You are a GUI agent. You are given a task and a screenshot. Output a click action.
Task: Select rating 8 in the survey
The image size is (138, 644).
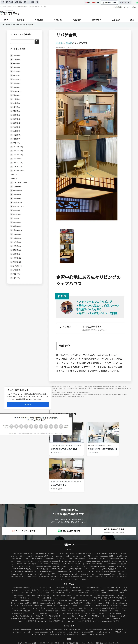[51, 427]
